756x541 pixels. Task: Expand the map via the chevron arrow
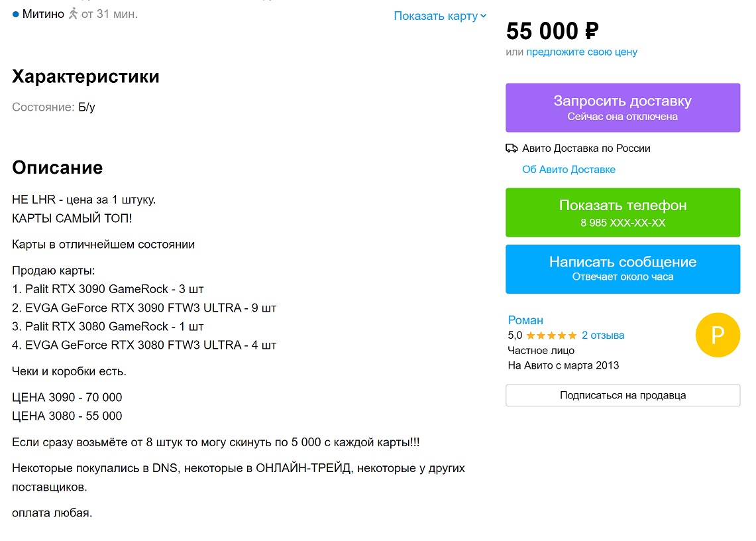[x=484, y=16]
